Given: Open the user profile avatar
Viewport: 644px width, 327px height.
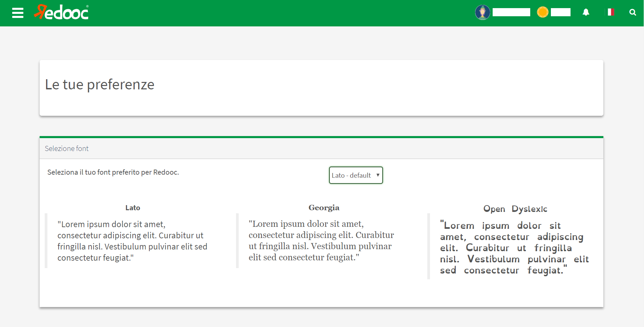Looking at the screenshot, I should pos(482,13).
